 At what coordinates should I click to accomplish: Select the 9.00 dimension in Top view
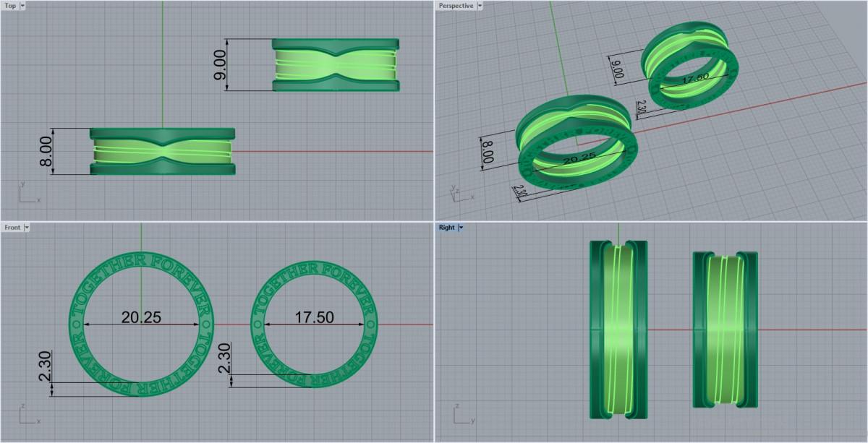coord(219,65)
